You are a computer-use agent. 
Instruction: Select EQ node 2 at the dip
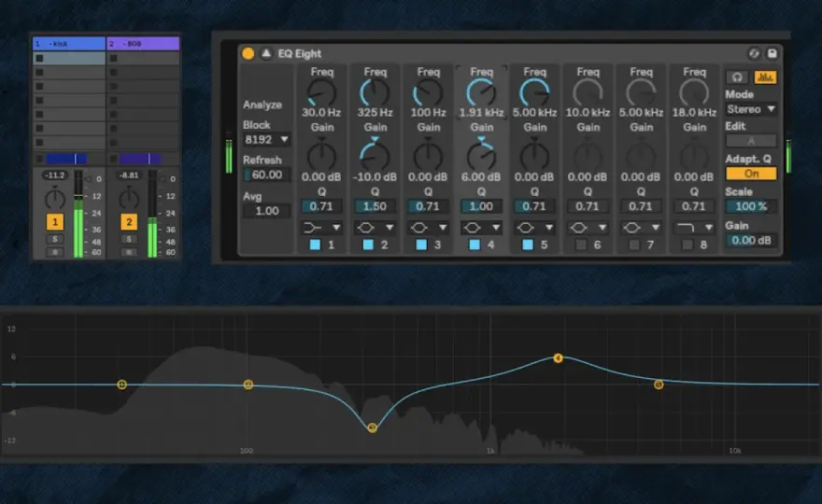point(372,428)
